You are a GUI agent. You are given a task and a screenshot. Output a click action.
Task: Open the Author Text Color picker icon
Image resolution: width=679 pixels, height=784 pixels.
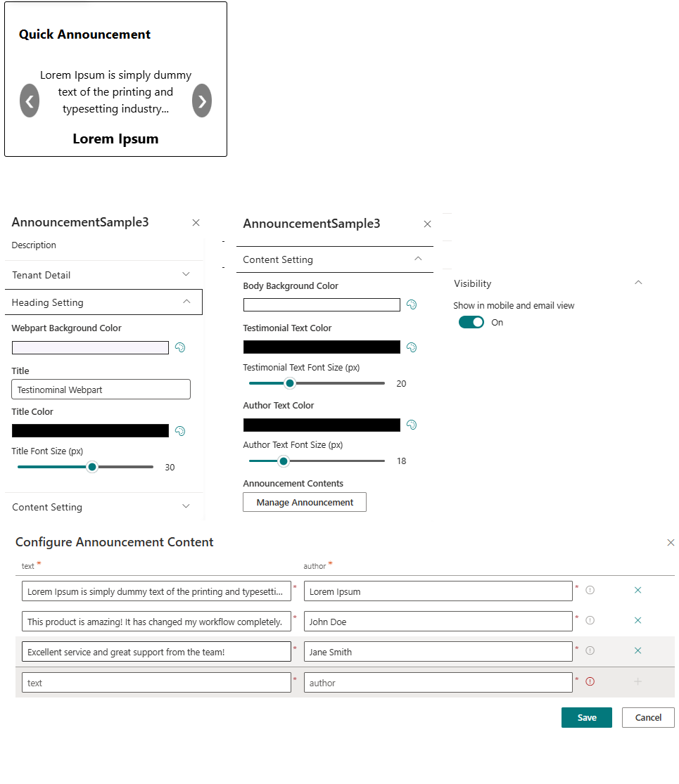click(412, 425)
